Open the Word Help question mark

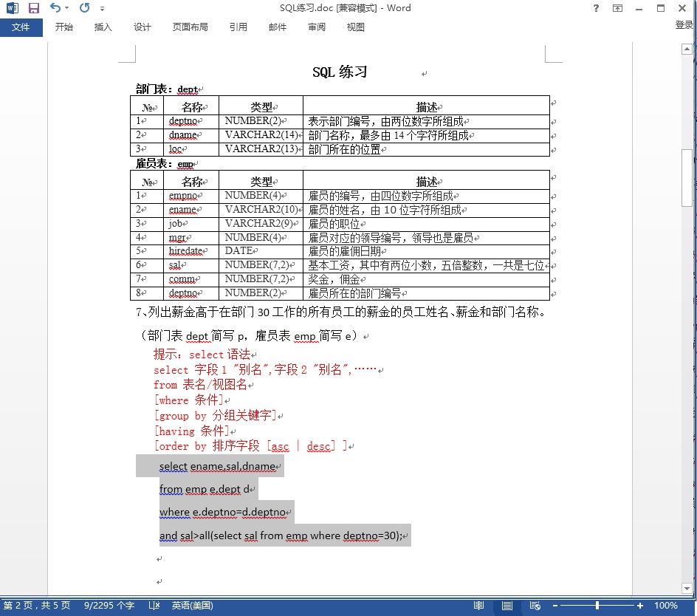click(596, 8)
